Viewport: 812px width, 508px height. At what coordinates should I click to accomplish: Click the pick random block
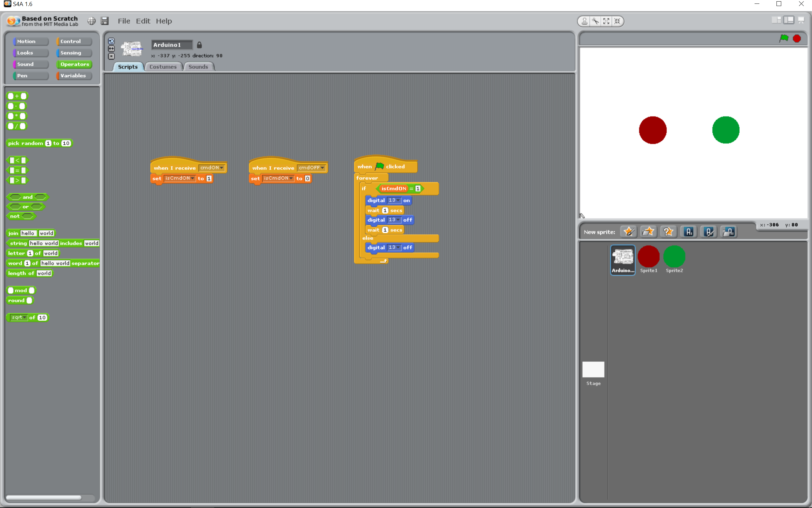39,143
